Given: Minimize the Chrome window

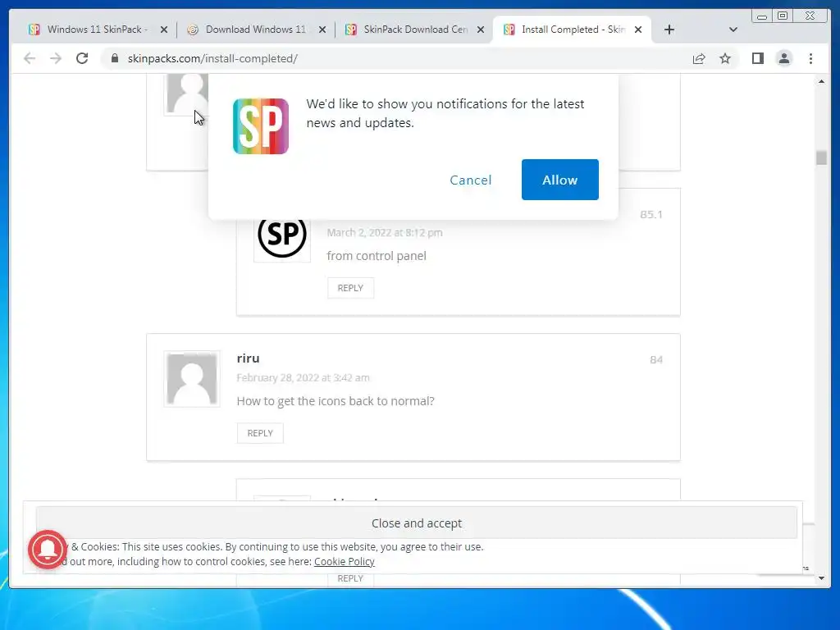Looking at the screenshot, I should tap(761, 16).
